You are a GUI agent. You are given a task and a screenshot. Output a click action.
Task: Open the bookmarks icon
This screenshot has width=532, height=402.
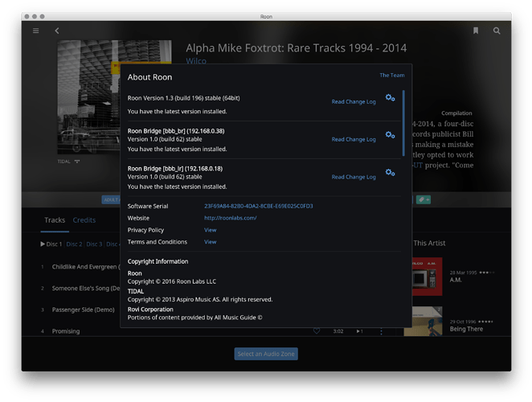(x=476, y=31)
